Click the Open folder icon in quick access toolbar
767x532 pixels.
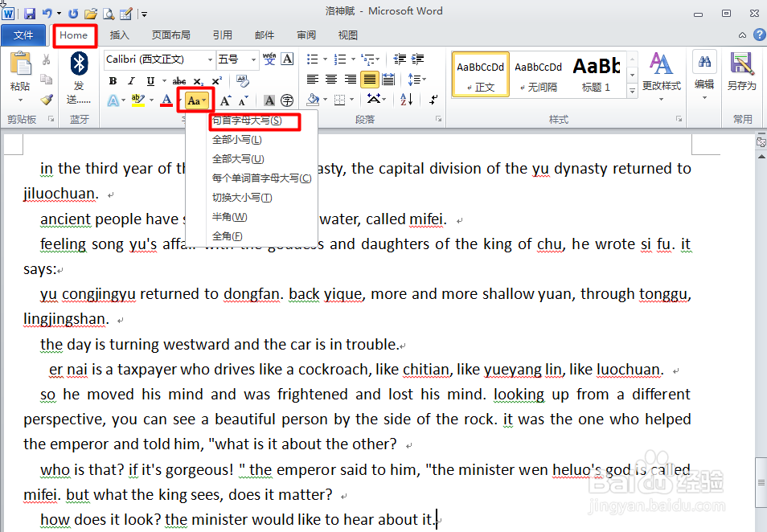tap(91, 14)
